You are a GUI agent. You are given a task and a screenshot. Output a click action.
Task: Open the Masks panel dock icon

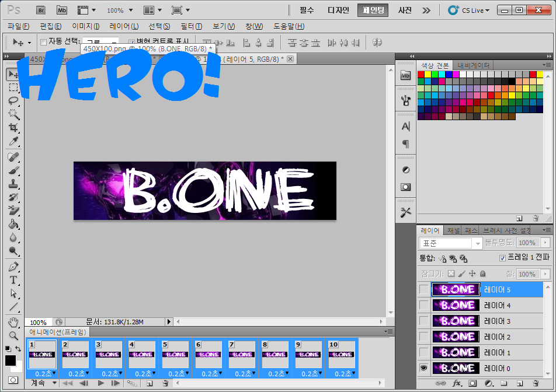click(406, 187)
